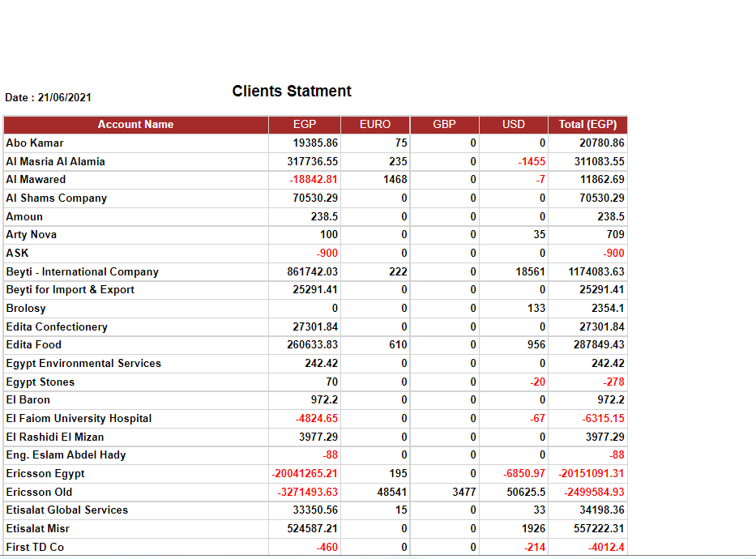Click total value -2499584.93
The image size is (756, 559).
(x=595, y=492)
